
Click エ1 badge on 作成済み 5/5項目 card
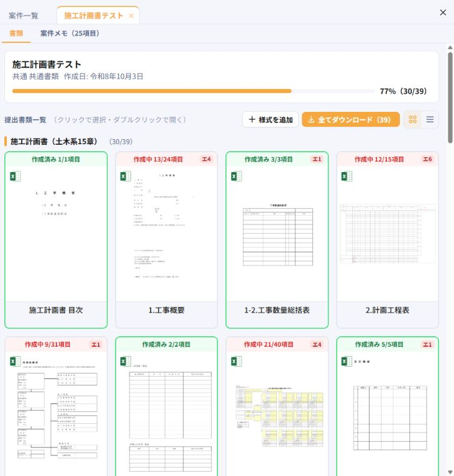427,344
